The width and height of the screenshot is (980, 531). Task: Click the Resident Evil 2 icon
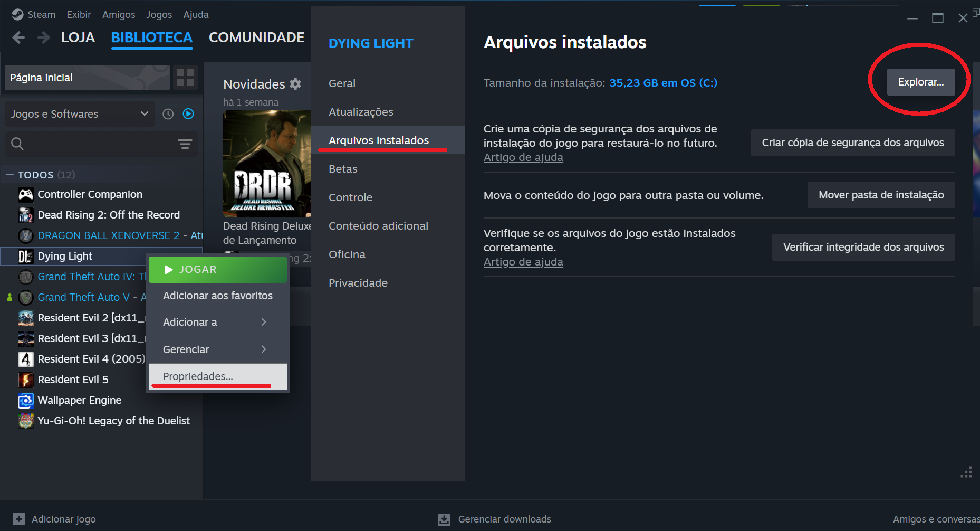(26, 318)
